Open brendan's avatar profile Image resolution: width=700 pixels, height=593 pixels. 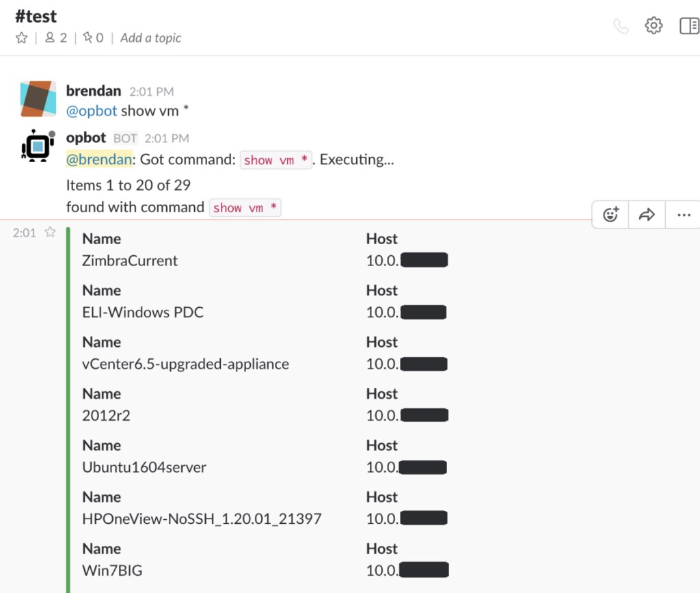pos(38,99)
